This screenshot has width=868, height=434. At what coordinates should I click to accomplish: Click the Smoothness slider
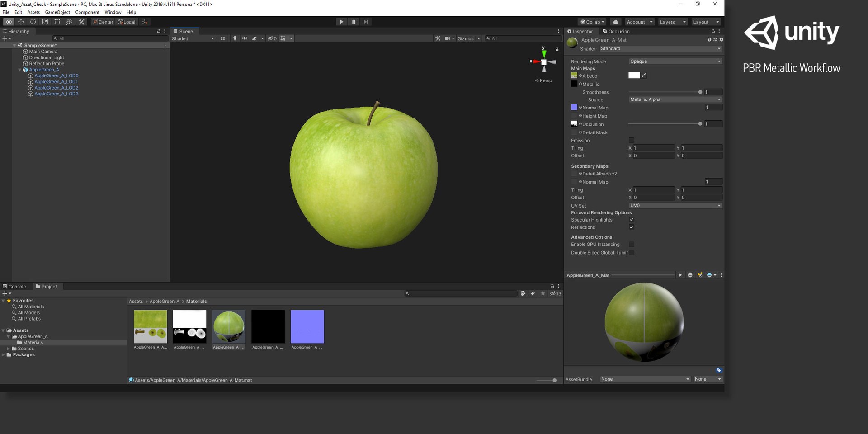665,92
